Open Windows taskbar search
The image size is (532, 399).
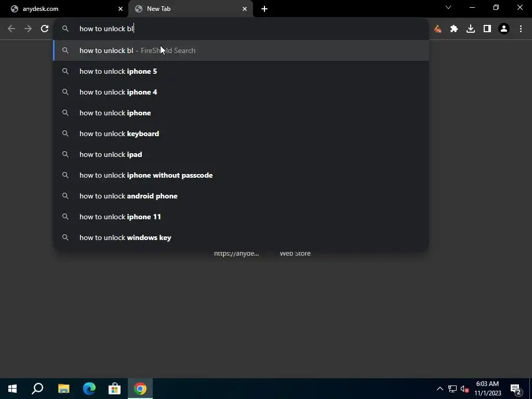(x=37, y=389)
